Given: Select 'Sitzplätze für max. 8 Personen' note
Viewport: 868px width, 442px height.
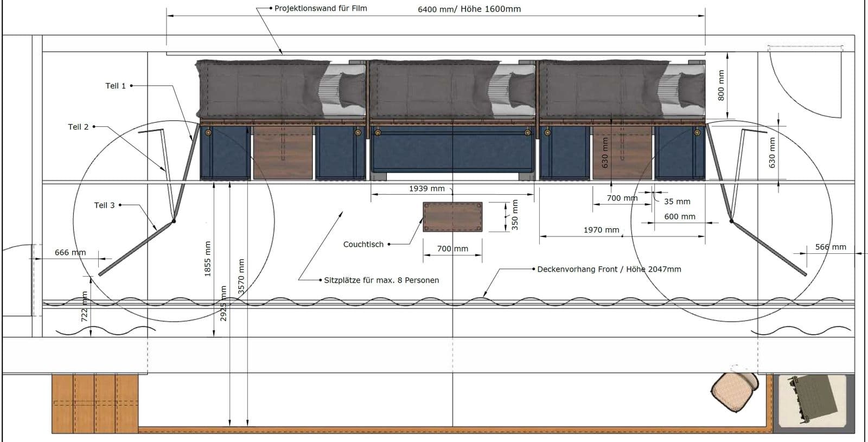Looking at the screenshot, I should coord(381,280).
